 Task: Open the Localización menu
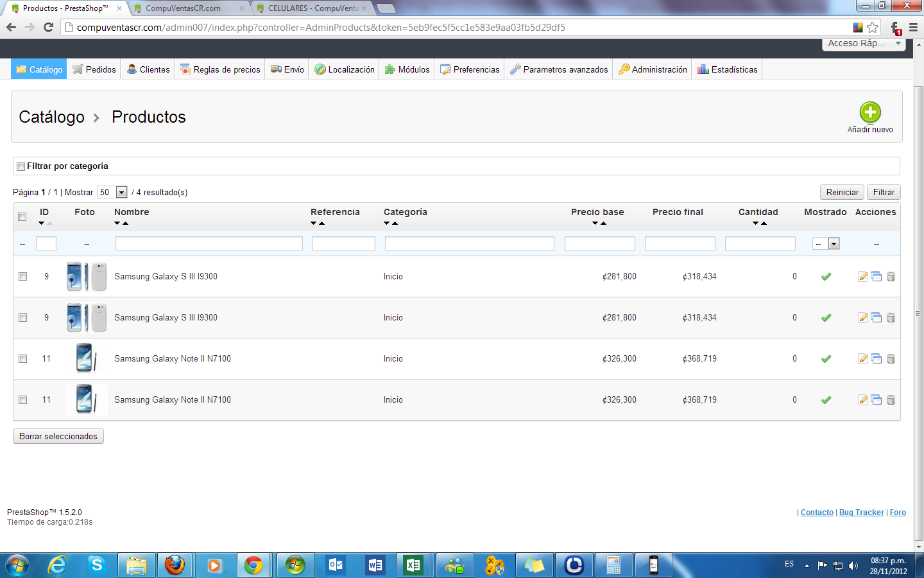(345, 69)
